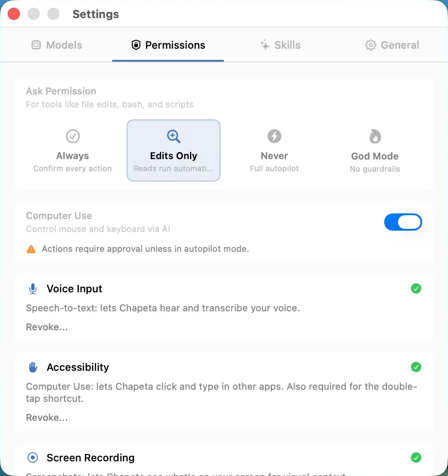Click the green check badge for Screen Recording
This screenshot has height=476, width=448.
[x=416, y=457]
